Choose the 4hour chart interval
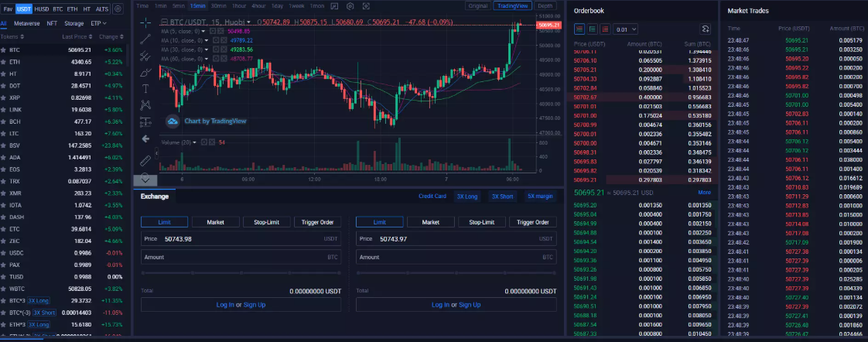The image size is (868, 342). [258, 5]
